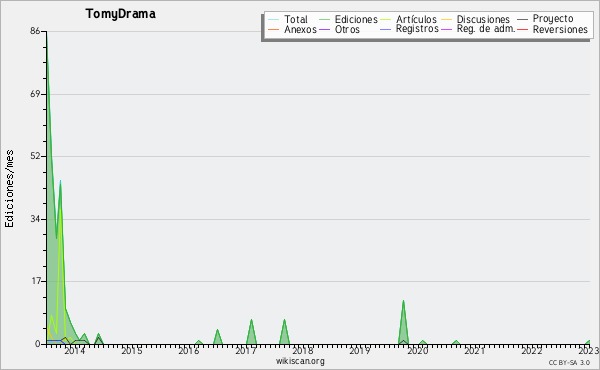Click the 2017 x-axis label
600x370 pixels.
pyautogui.click(x=246, y=351)
